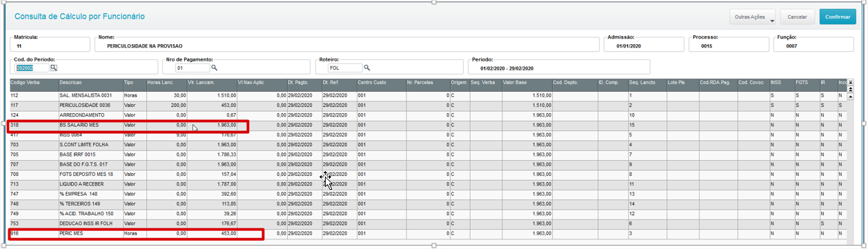Expand the Outras Ações dropdown
This screenshot has height=249, width=868.
(753, 17)
